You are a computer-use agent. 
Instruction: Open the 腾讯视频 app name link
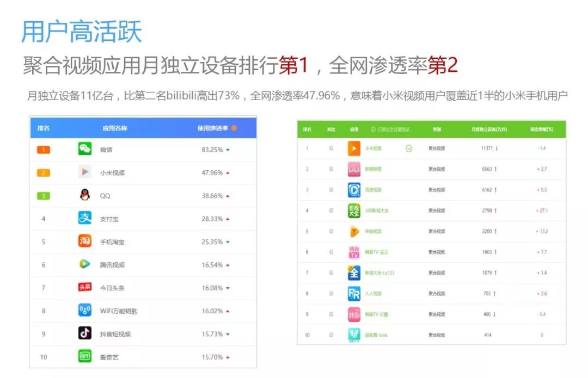coord(112,265)
